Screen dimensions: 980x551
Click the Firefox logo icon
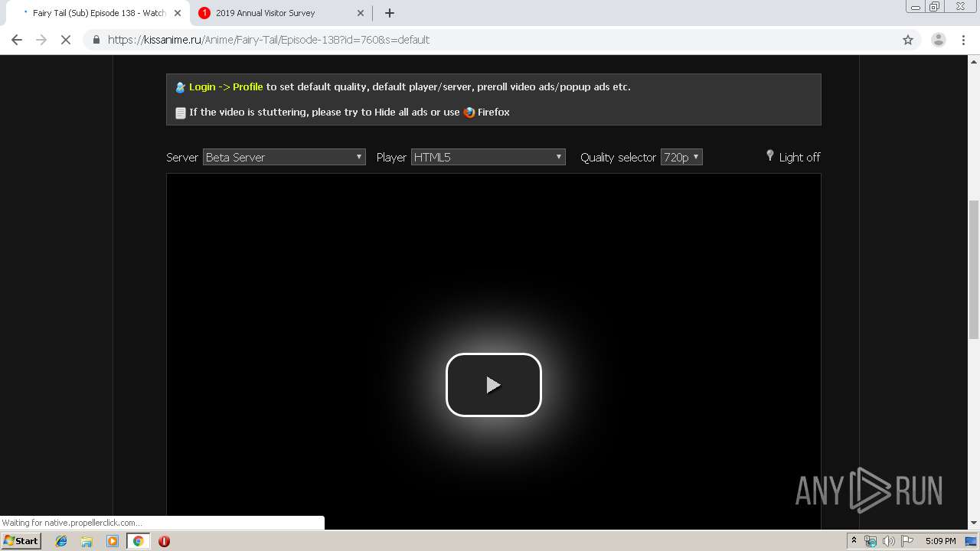(x=469, y=112)
